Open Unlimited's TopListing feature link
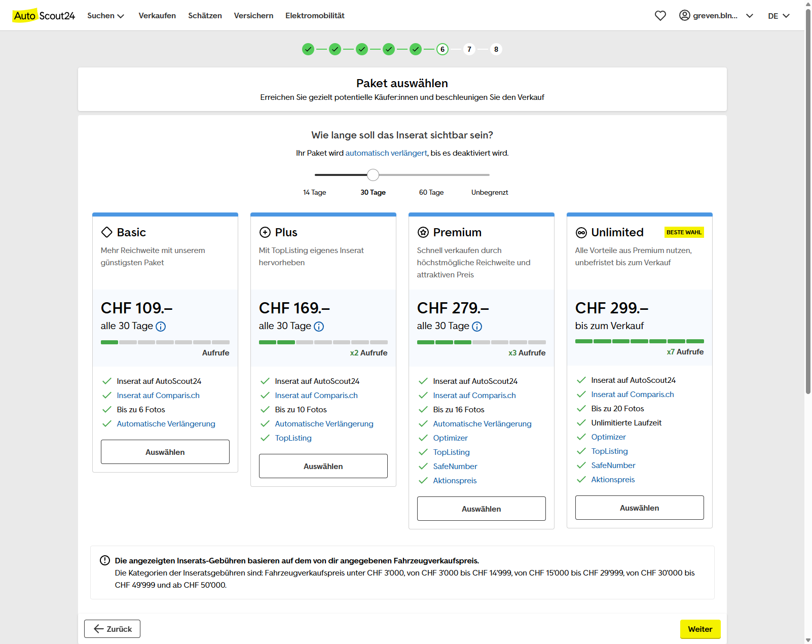812x644 pixels. pyautogui.click(x=610, y=451)
